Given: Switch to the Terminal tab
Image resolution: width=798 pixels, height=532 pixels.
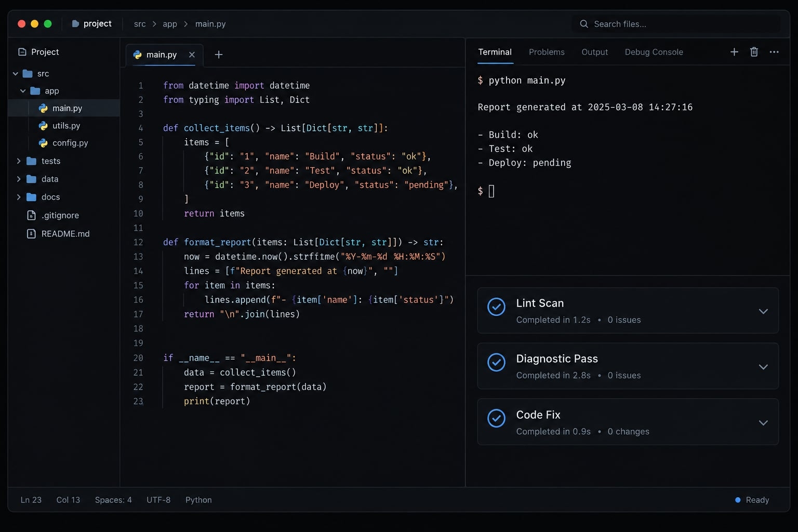Looking at the screenshot, I should click(x=495, y=52).
